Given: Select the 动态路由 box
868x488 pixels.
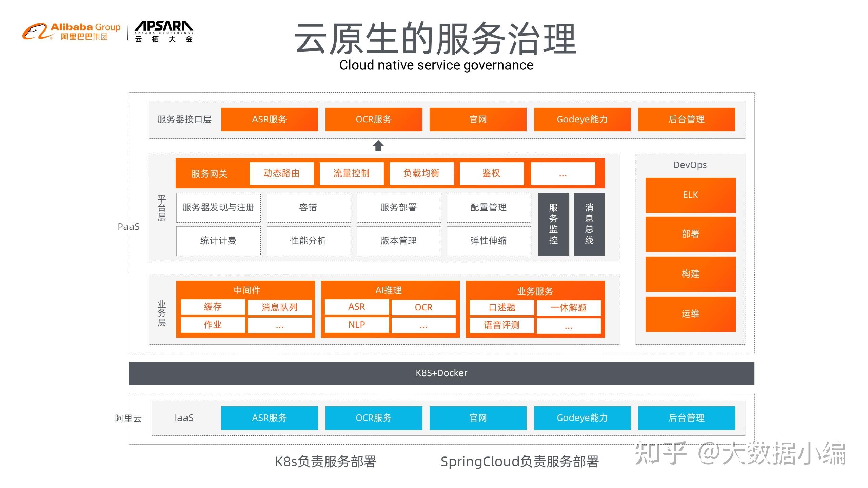Looking at the screenshot, I should (281, 174).
